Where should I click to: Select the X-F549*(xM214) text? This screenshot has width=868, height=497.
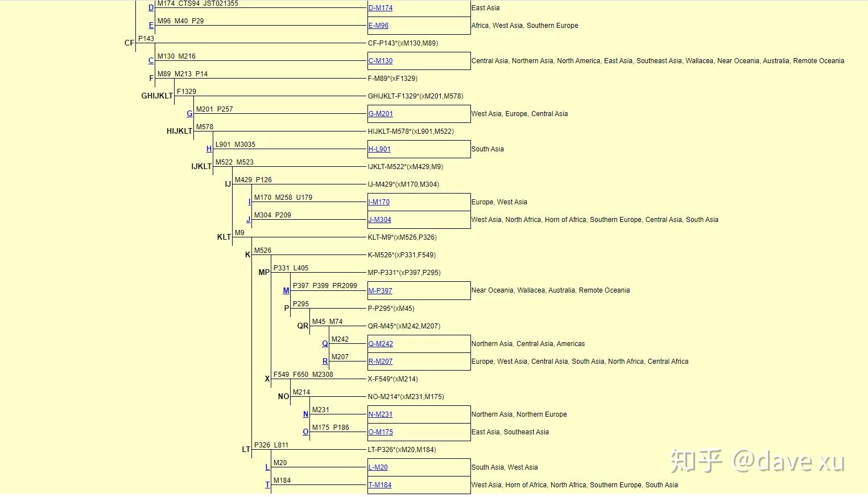tap(392, 379)
